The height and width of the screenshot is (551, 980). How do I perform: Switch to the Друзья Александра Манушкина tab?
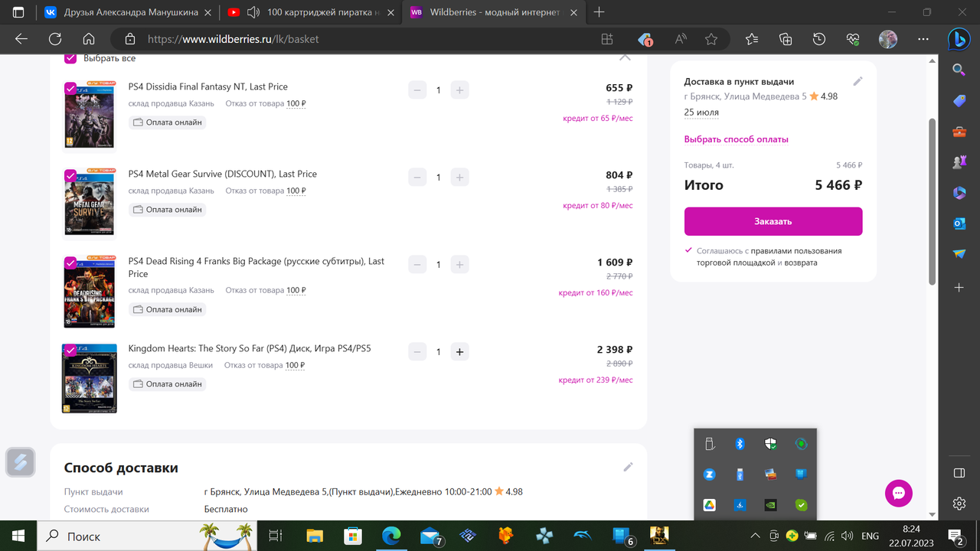pyautogui.click(x=127, y=12)
